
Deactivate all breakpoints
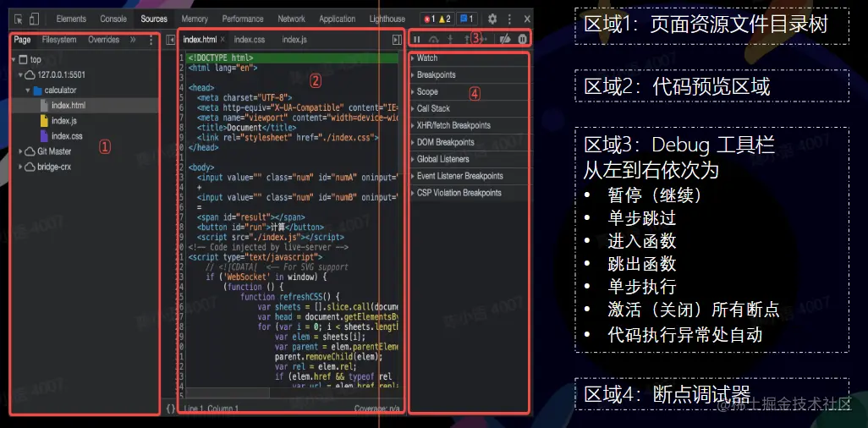pyautogui.click(x=504, y=39)
